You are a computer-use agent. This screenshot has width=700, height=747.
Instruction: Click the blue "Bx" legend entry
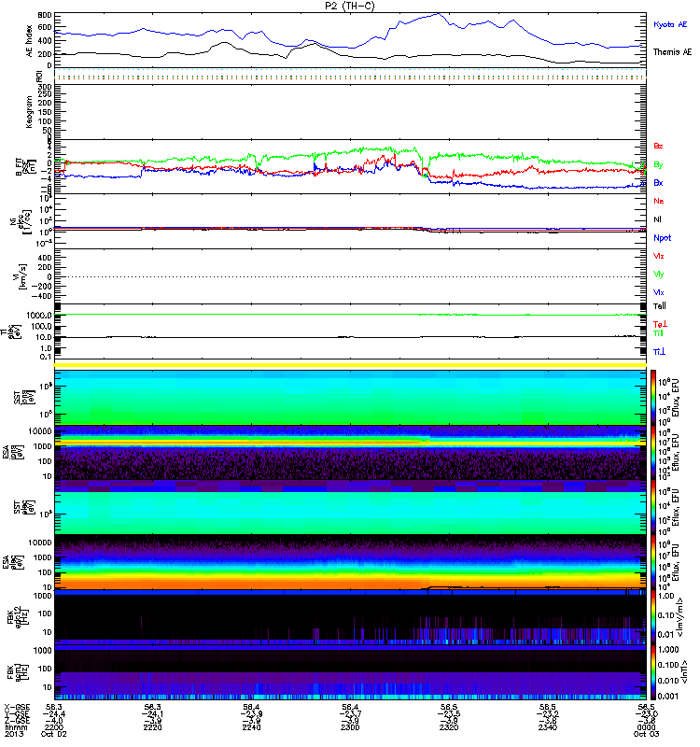(658, 182)
